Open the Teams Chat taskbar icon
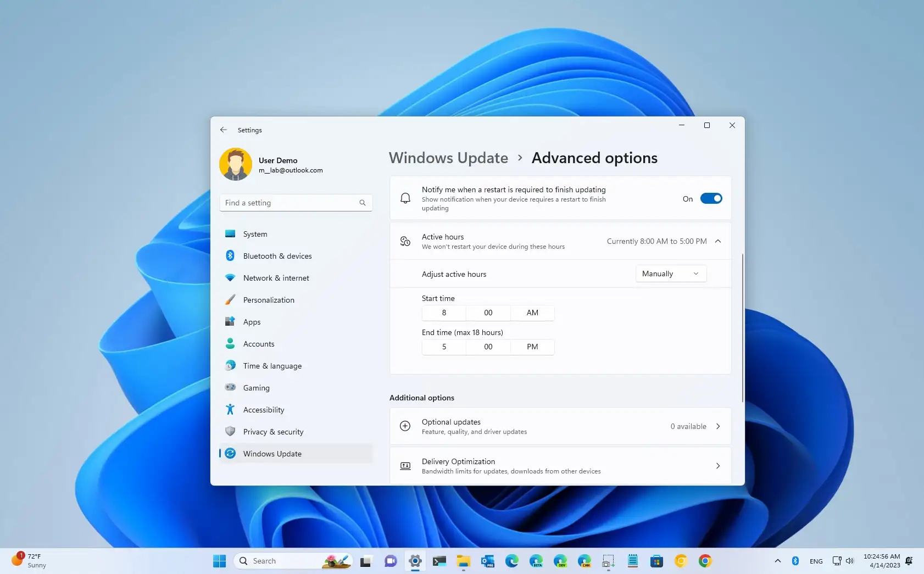Image resolution: width=924 pixels, height=574 pixels. pyautogui.click(x=391, y=561)
